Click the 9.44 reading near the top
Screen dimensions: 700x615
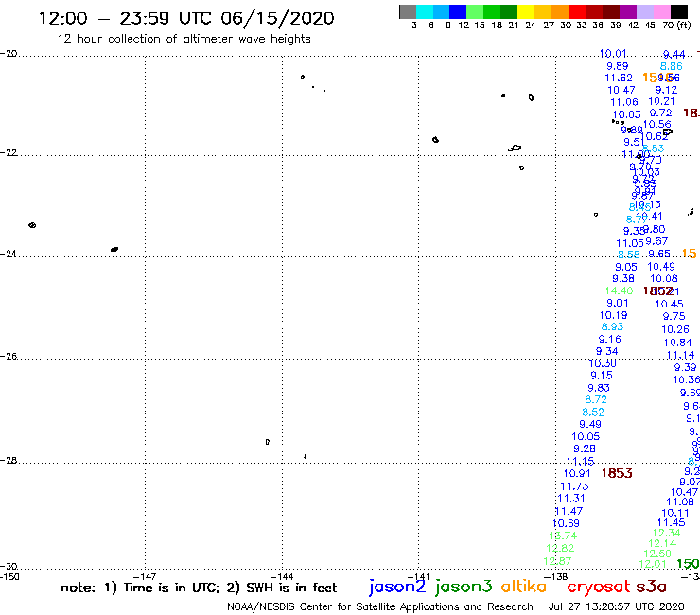click(x=674, y=55)
